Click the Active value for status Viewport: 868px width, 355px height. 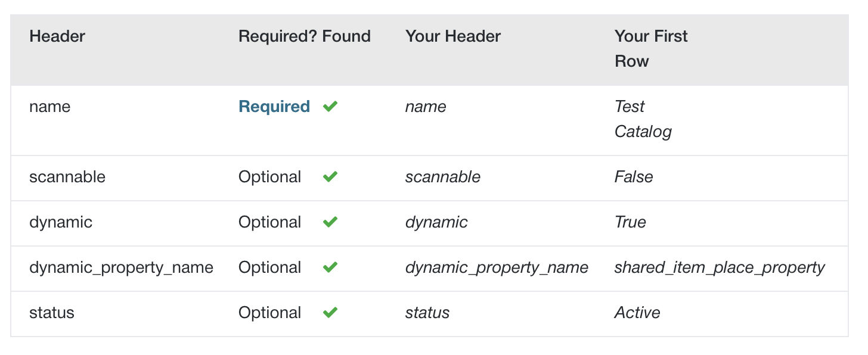(x=637, y=313)
